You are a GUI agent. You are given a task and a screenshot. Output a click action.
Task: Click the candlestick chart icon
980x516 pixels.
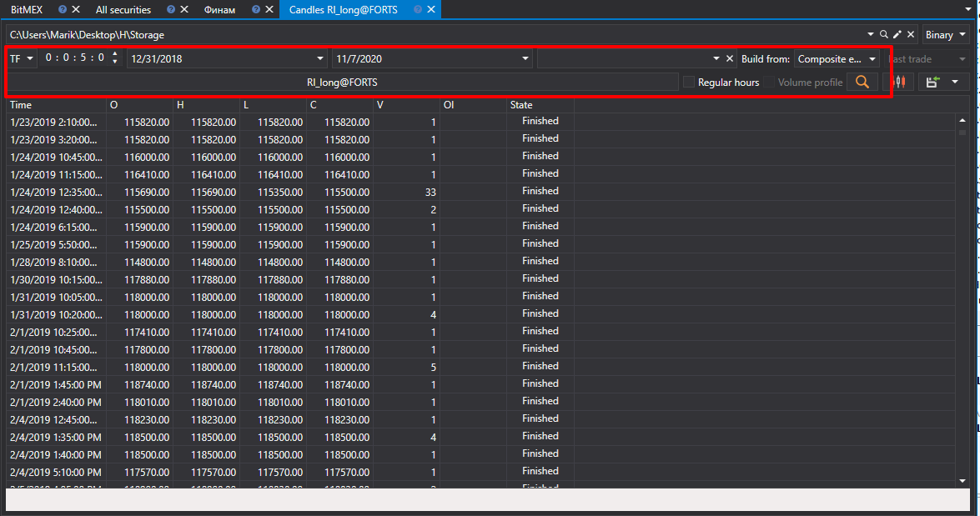point(900,82)
